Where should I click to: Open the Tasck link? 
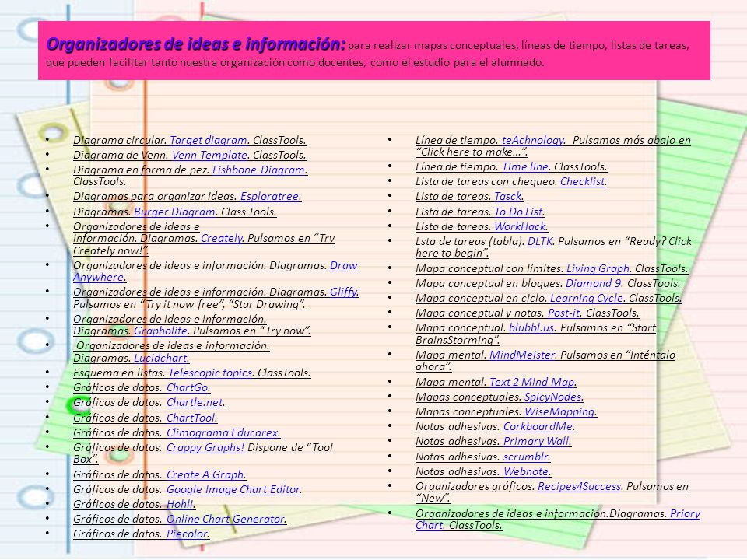click(508, 196)
